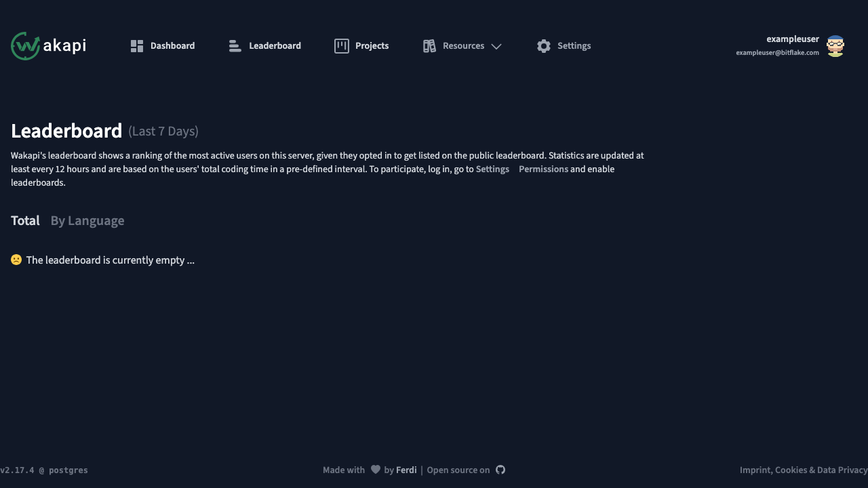Click the Projects board icon
This screenshot has height=488, width=868.
pos(342,46)
